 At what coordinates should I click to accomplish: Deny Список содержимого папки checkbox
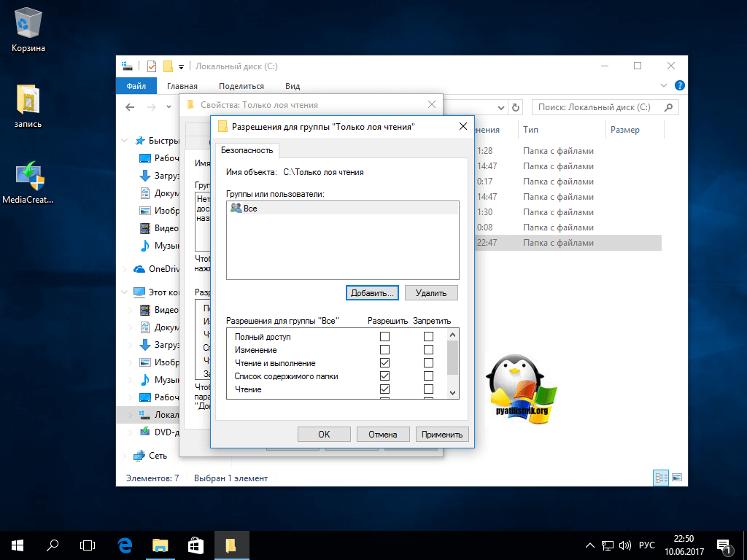[x=428, y=376]
